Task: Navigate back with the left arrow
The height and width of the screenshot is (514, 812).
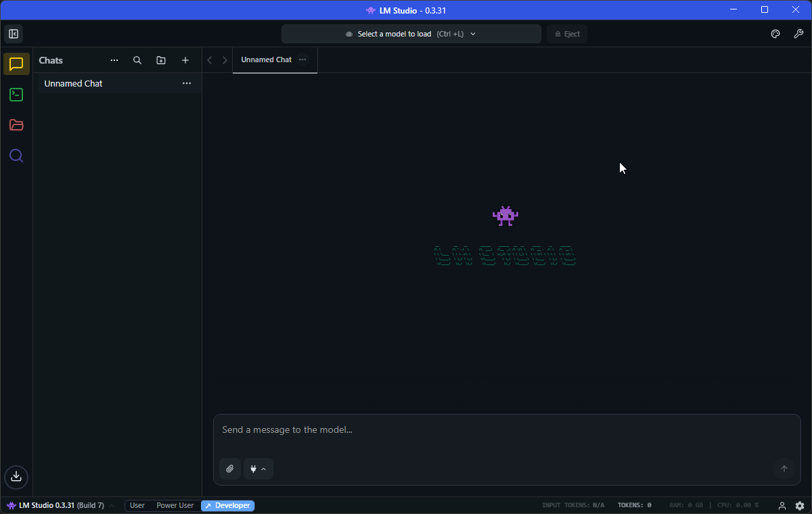Action: [210, 60]
